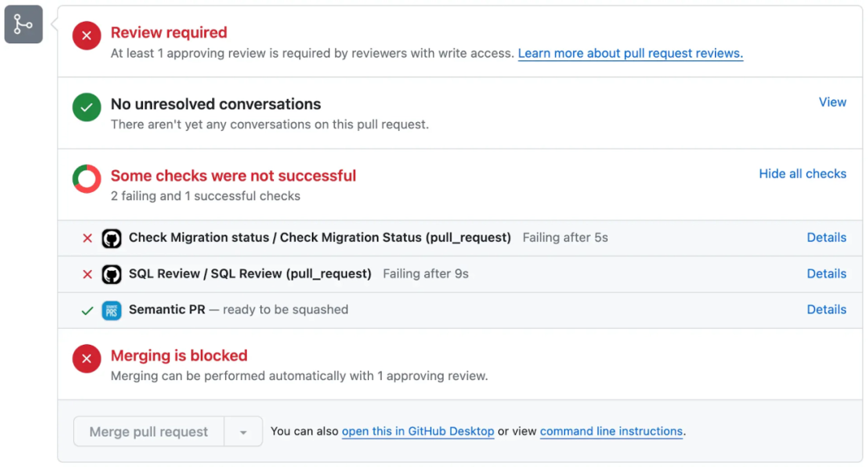Viewport: 868px width, 467px height.
Task: Click red X icon beside Review required
Action: coord(87,36)
